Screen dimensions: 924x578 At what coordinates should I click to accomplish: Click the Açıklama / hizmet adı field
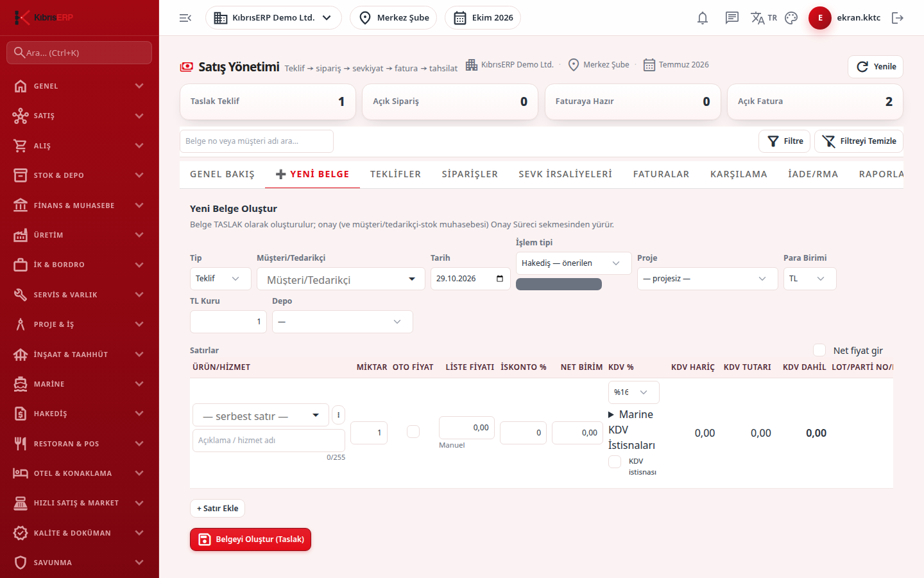pos(269,441)
